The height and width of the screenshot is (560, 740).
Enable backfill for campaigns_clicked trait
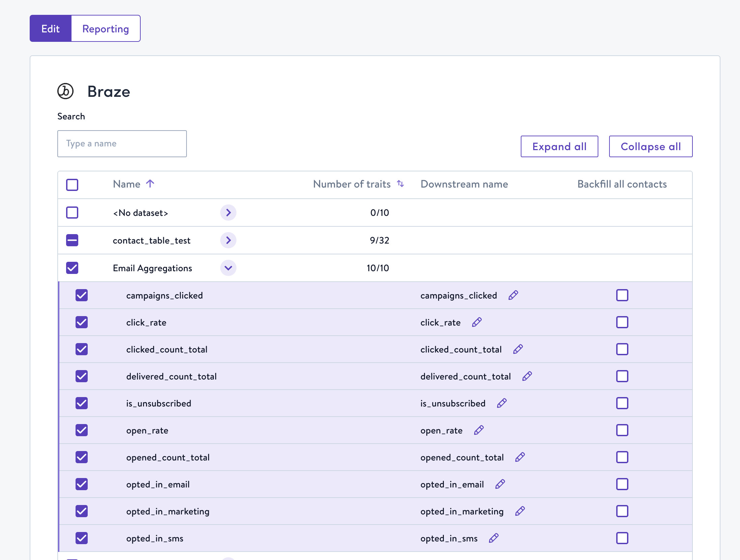(622, 295)
